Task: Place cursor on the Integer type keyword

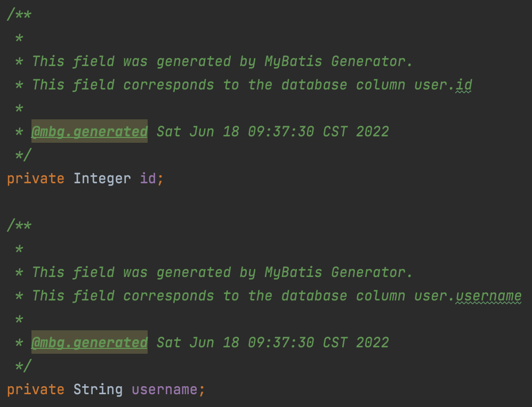Action: (102, 178)
